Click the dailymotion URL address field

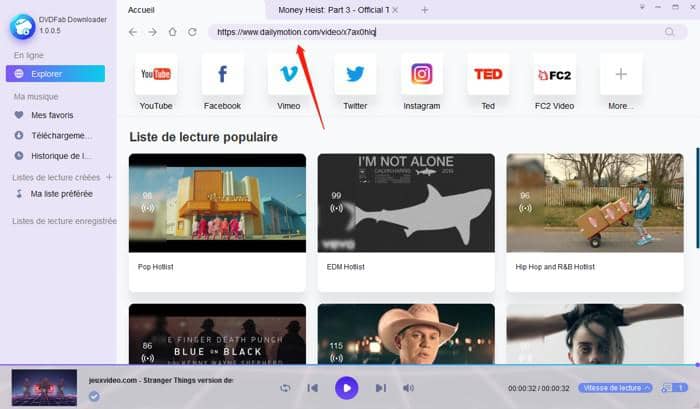click(x=448, y=32)
